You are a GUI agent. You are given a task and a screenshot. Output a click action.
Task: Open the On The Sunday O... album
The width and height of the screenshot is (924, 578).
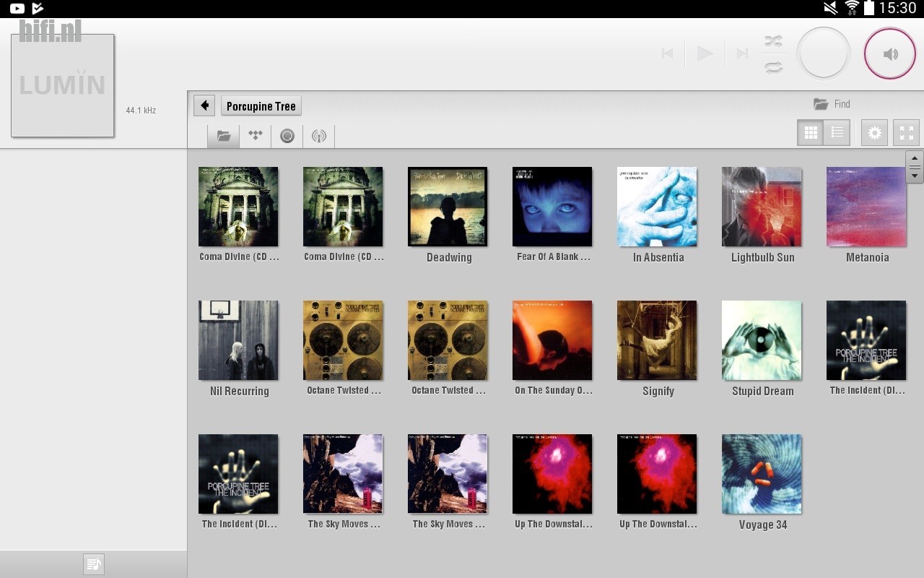pyautogui.click(x=552, y=340)
